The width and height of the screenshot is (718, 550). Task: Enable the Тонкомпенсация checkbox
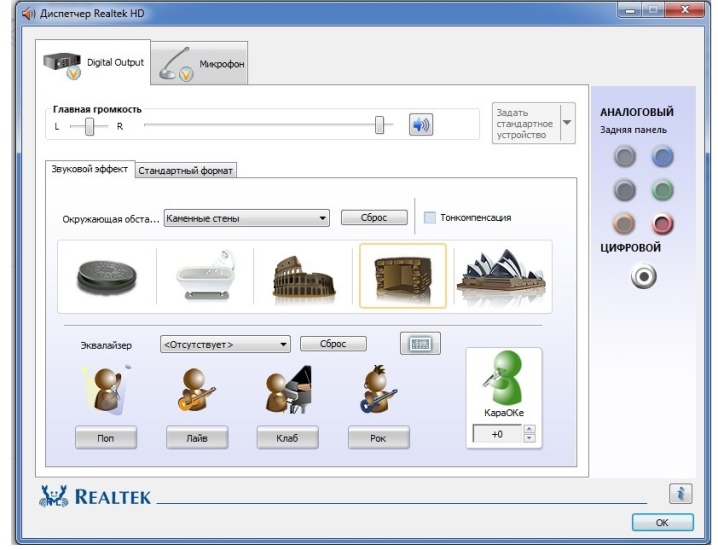(x=430, y=218)
